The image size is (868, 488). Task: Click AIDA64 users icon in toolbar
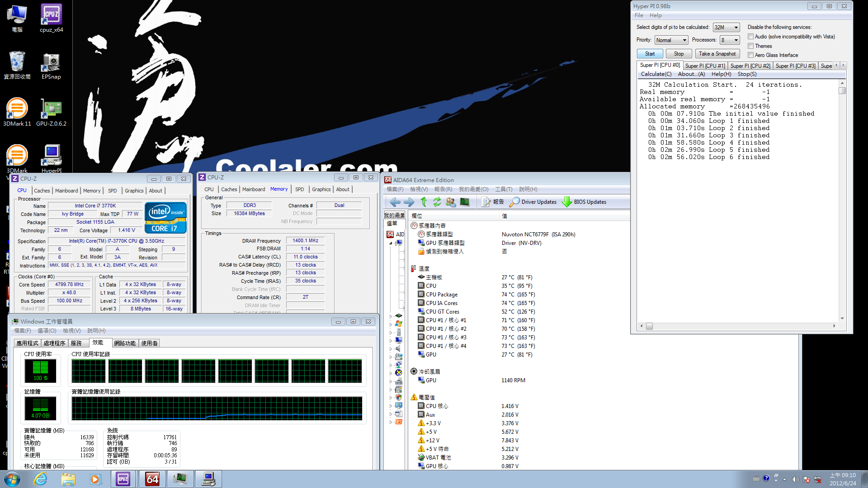(x=451, y=202)
